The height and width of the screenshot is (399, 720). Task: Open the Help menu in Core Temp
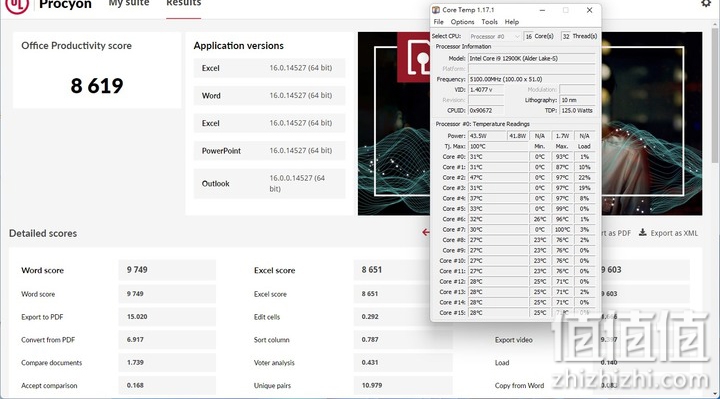click(x=512, y=22)
